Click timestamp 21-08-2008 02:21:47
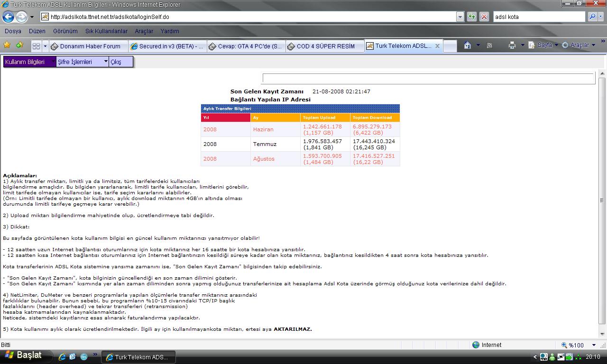607x364 pixels. click(341, 91)
